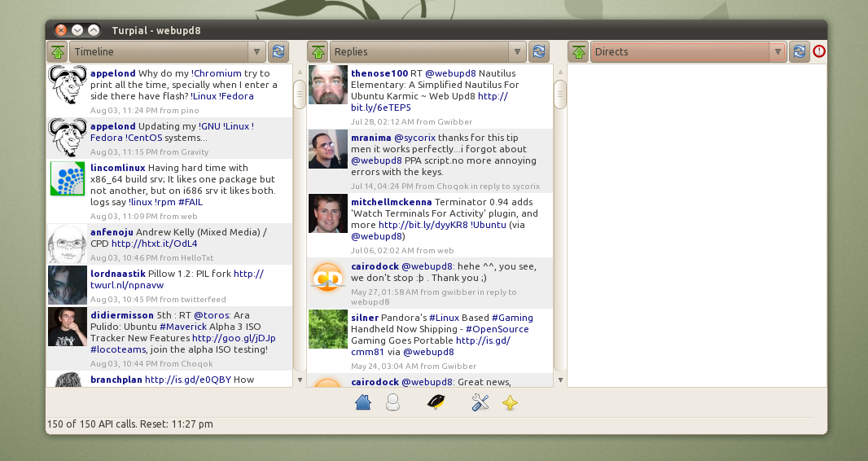
Task: Click the black bird icon
Action: [436, 402]
